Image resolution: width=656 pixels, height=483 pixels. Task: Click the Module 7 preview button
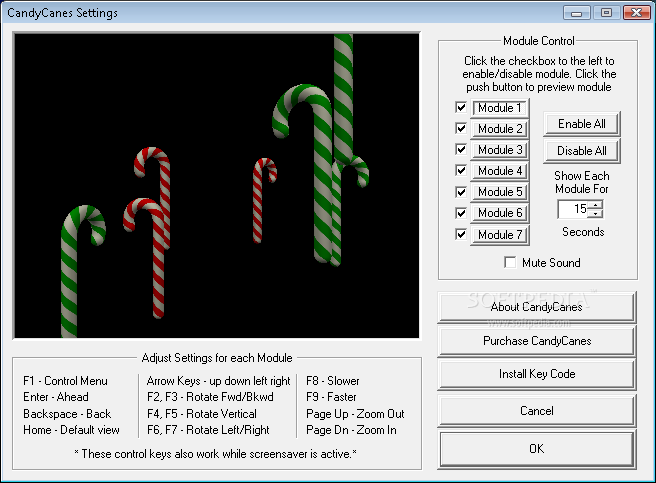500,235
